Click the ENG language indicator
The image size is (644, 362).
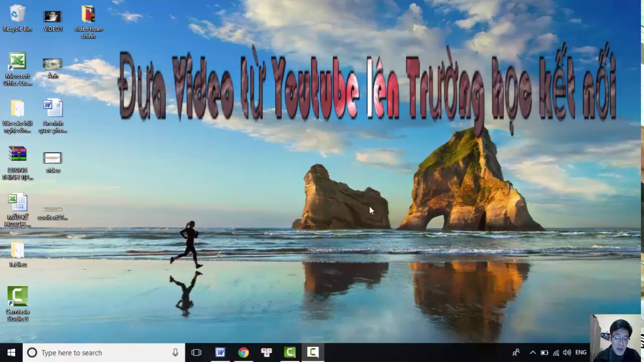(x=581, y=352)
